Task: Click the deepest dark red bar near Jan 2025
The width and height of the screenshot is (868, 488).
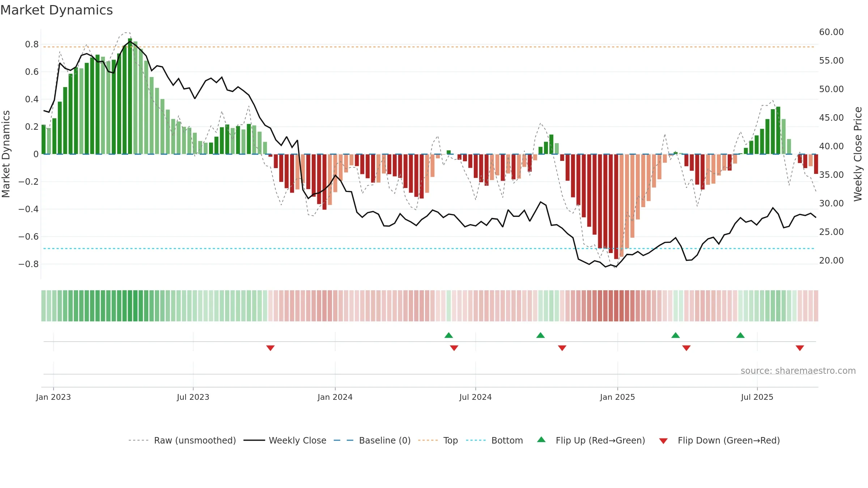Action: (x=616, y=206)
